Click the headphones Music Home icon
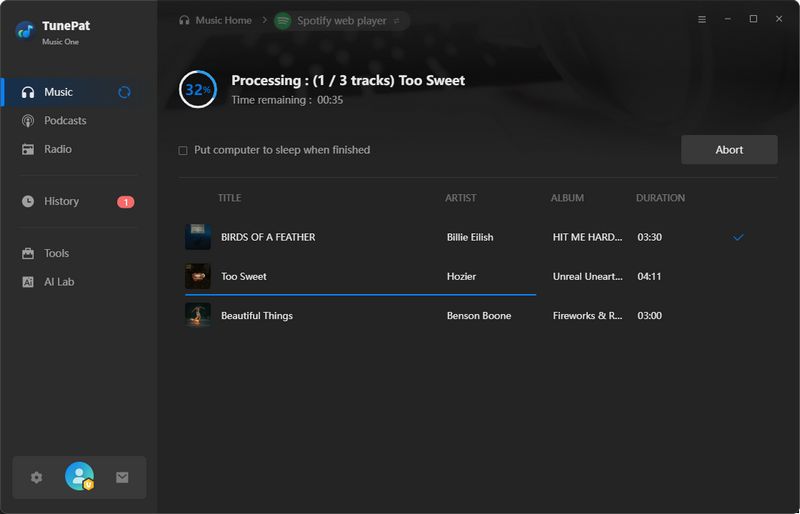 pos(184,21)
